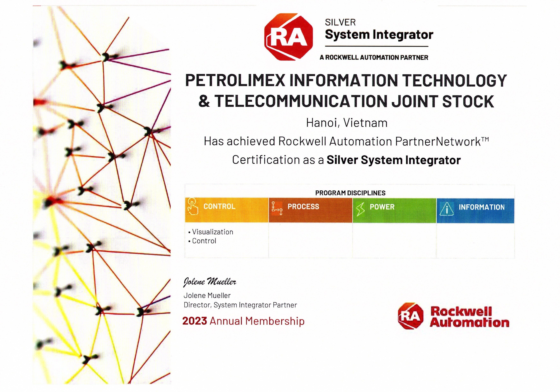The height and width of the screenshot is (392, 560).
Task: Click the "Hanoi, Vietnam" location text
Action: [347, 123]
